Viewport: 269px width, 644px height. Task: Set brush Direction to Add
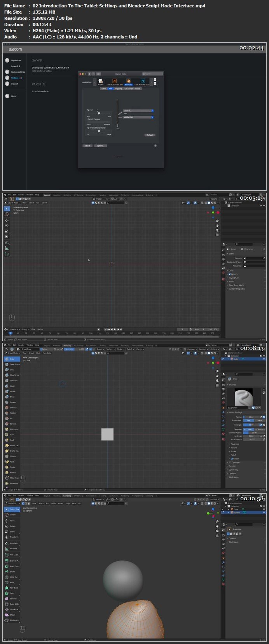[249, 429]
